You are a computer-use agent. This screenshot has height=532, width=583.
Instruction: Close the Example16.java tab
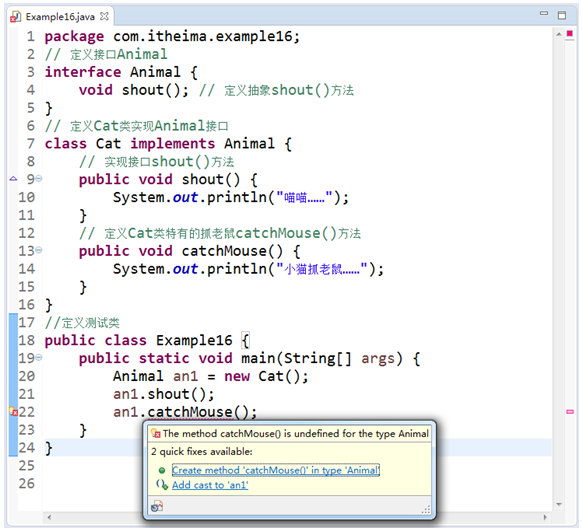click(104, 16)
